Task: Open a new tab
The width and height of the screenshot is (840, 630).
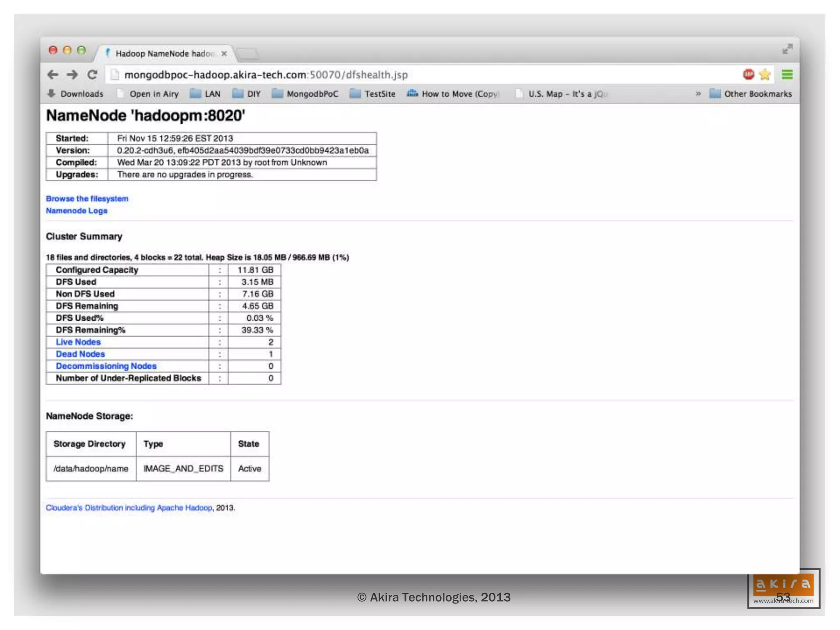Action: pyautogui.click(x=248, y=54)
